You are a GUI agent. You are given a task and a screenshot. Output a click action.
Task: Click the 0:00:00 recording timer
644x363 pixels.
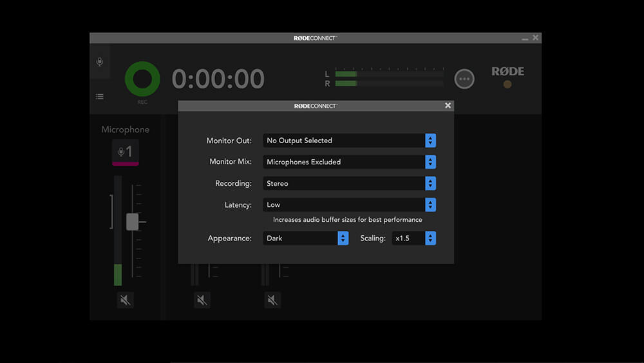pyautogui.click(x=218, y=79)
